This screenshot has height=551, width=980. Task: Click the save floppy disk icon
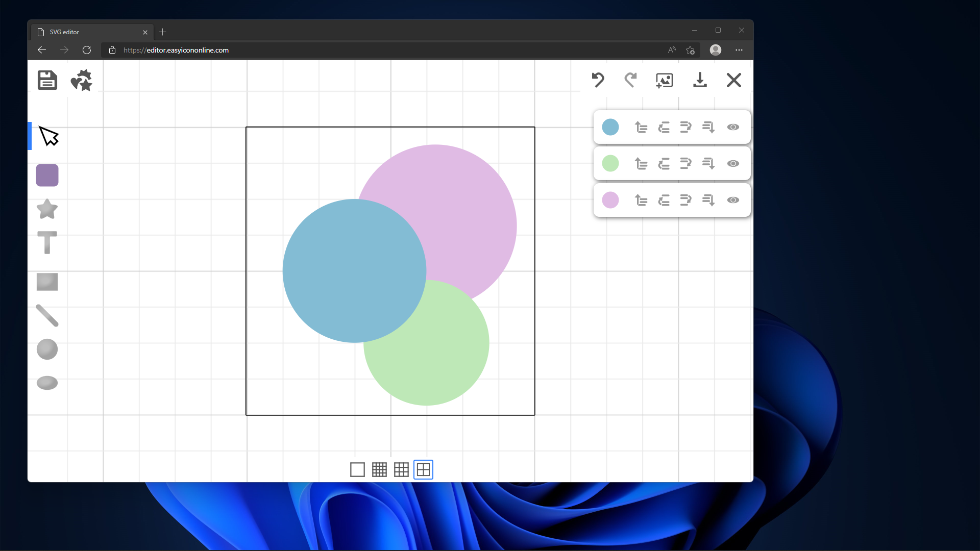tap(47, 80)
